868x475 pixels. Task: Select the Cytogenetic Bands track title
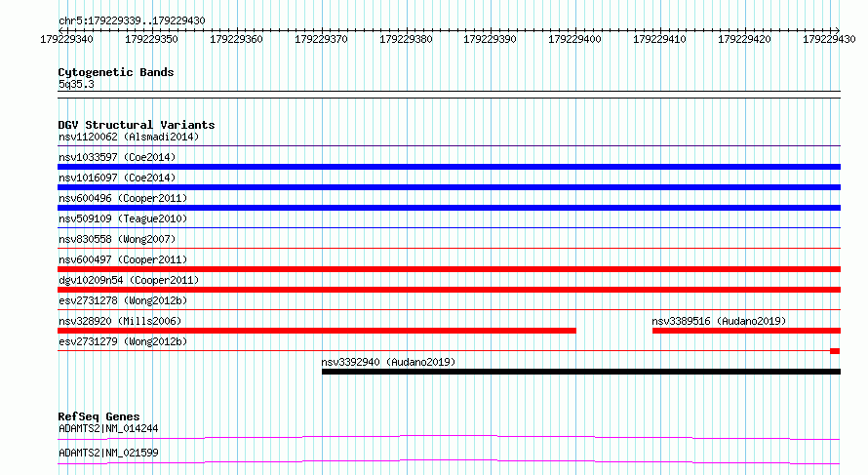[116, 72]
